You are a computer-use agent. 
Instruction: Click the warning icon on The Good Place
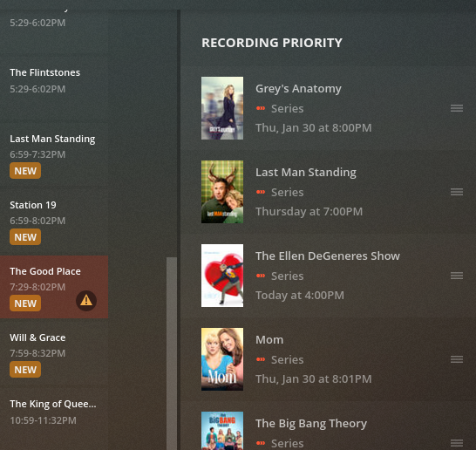click(x=86, y=301)
